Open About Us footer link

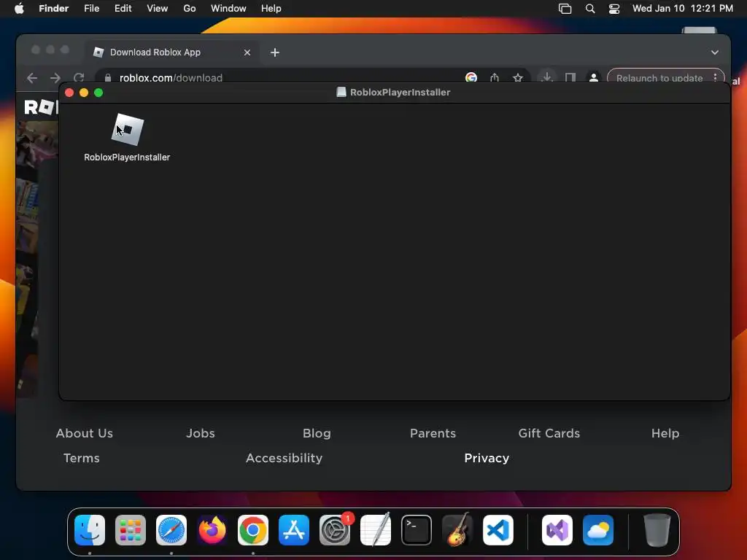point(85,433)
